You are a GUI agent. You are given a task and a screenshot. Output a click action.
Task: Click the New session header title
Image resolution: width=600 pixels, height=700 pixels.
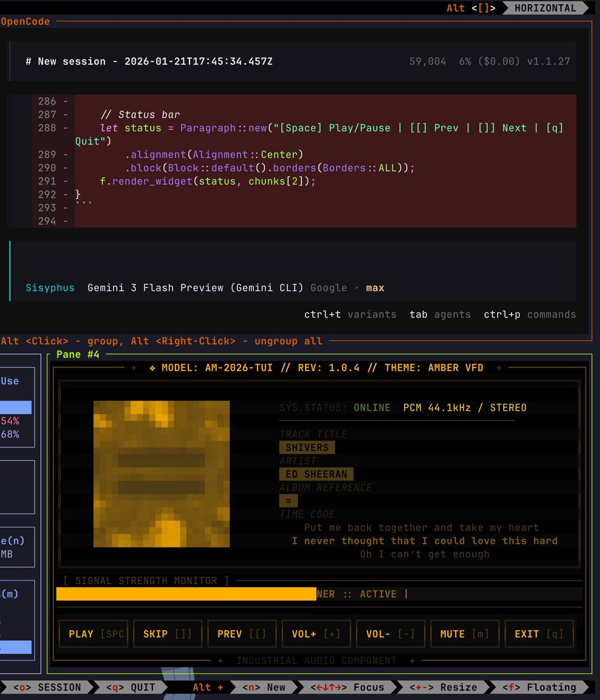pos(149,61)
